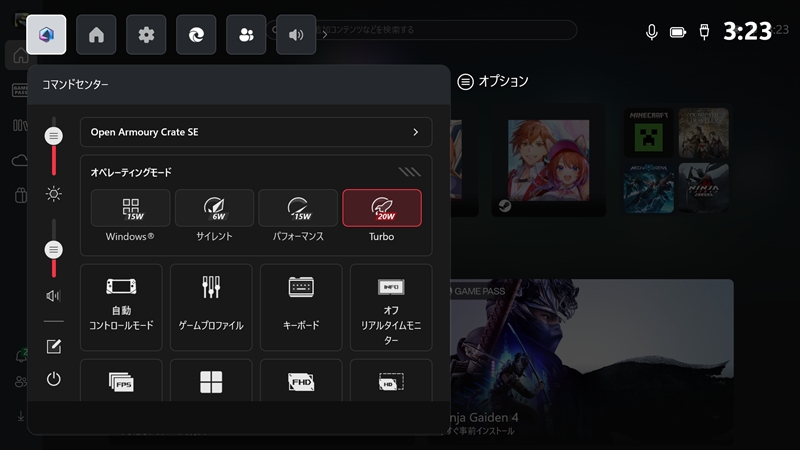Open the Armoury Crate widget in top bar
800x450 pixels.
tap(47, 35)
